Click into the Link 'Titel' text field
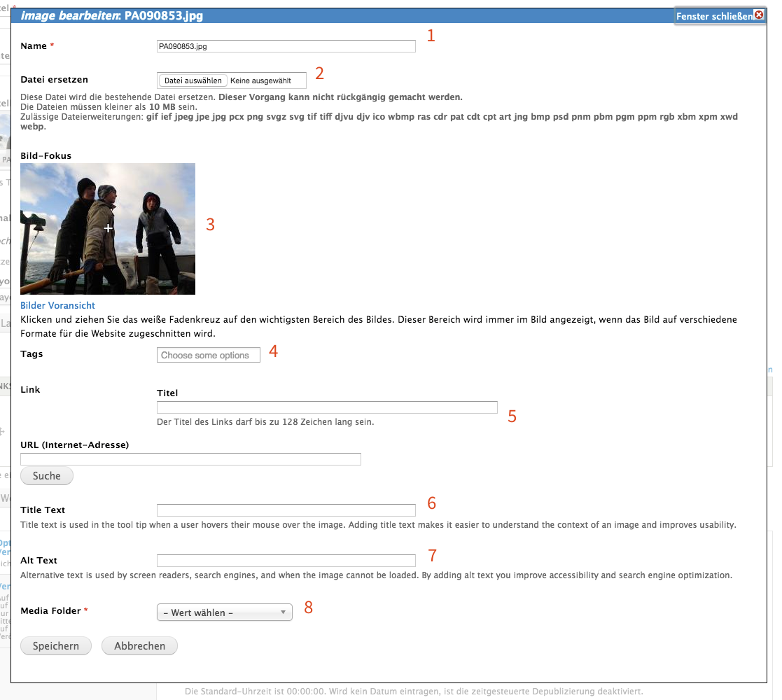782x700 pixels. click(327, 407)
